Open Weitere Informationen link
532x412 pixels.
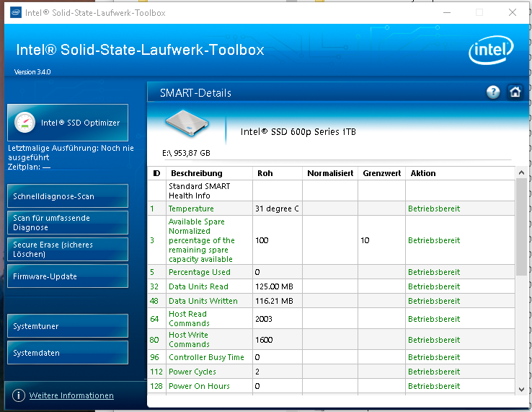pyautogui.click(x=71, y=395)
